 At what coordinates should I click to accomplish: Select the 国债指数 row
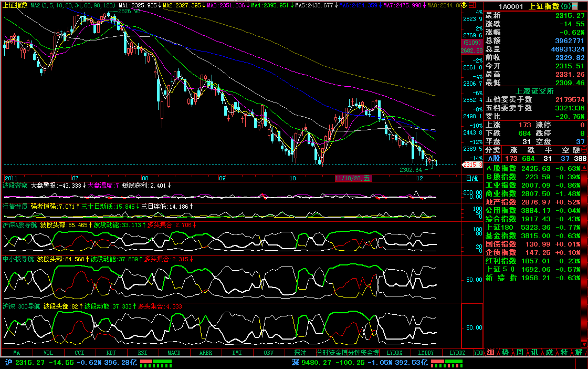pos(533,244)
